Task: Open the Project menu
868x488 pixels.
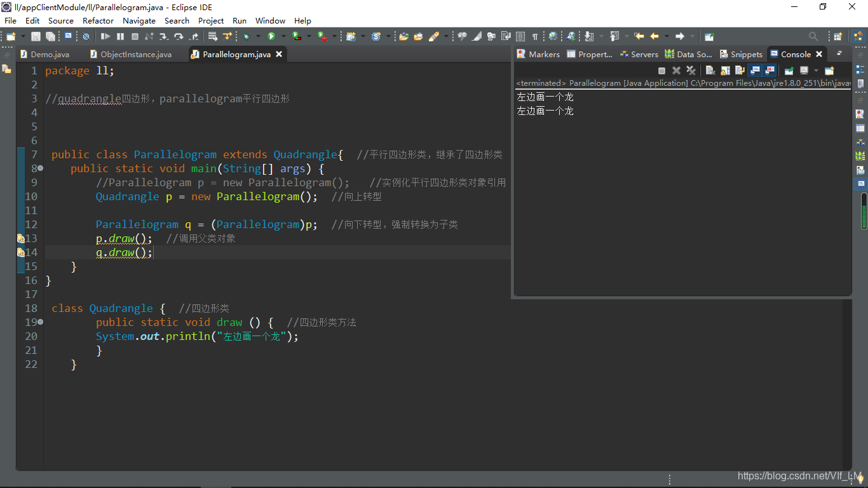Action: click(x=211, y=20)
